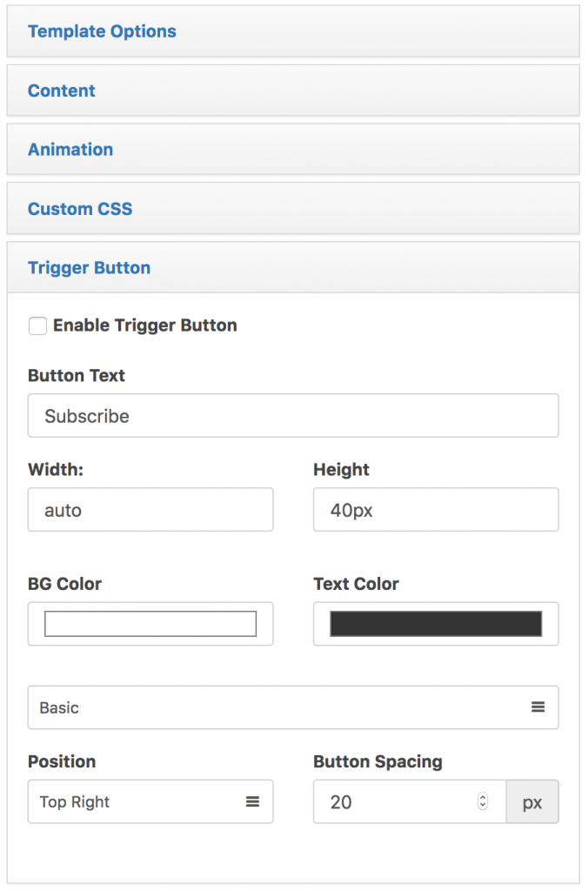Click the Button Text field containing Subscribe
The height and width of the screenshot is (891, 588).
click(293, 416)
